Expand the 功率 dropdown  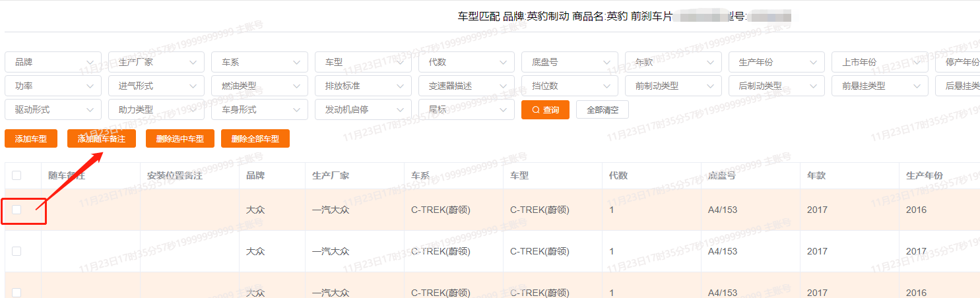point(53,86)
